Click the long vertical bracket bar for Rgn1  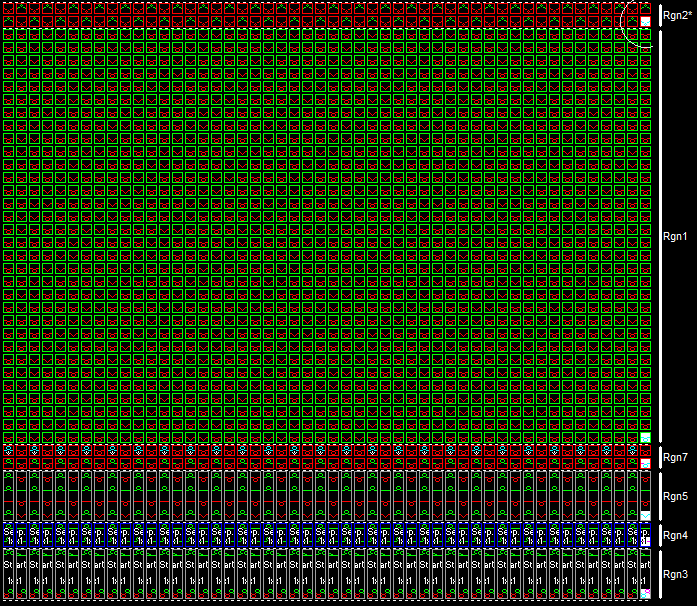click(660, 236)
